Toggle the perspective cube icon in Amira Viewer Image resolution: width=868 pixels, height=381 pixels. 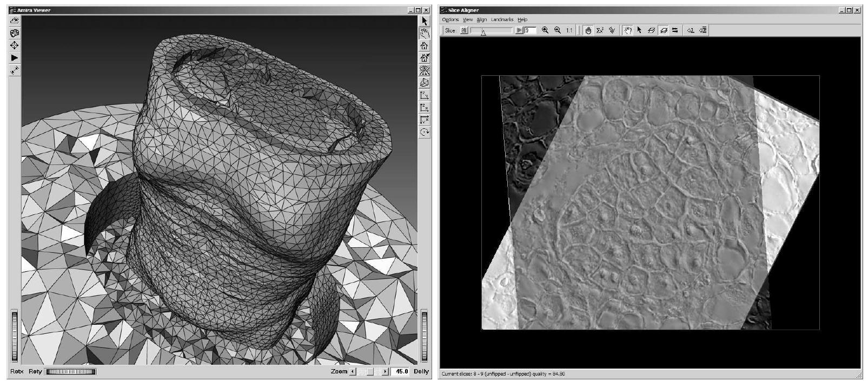pyautogui.click(x=425, y=83)
